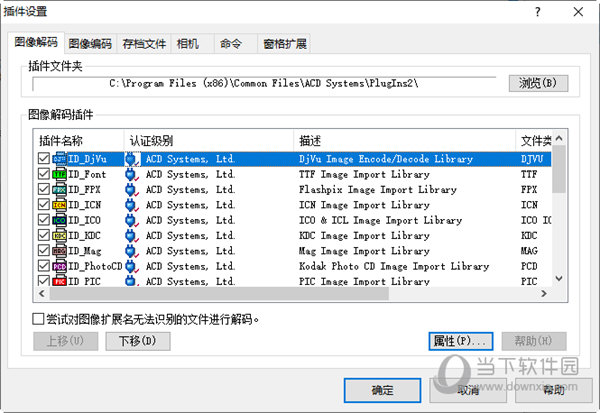The image size is (600, 413).
Task: Click the 取消 cancel button
Action: click(468, 390)
